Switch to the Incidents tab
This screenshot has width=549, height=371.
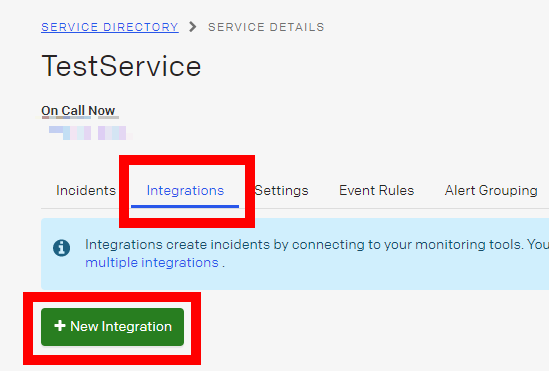[86, 190]
